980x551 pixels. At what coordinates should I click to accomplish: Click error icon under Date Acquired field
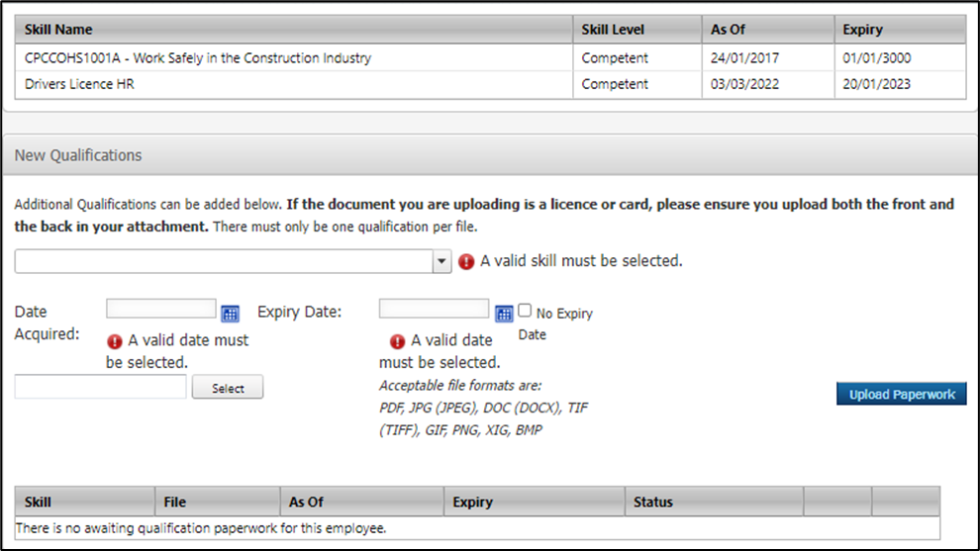point(115,341)
